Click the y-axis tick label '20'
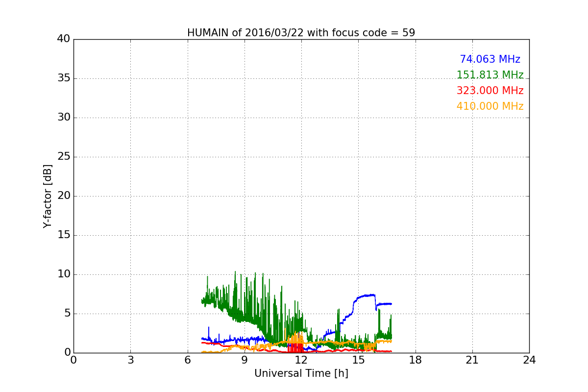Image resolution: width=588 pixels, height=392 pixels. (x=64, y=196)
